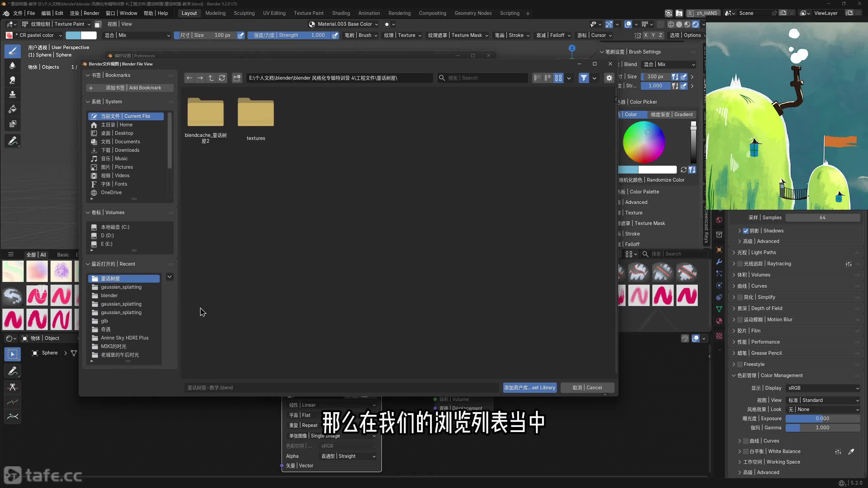Viewport: 868px width, 488px height.
Task: Toggle strength pressure sensitivity in header
Action: click(x=335, y=35)
